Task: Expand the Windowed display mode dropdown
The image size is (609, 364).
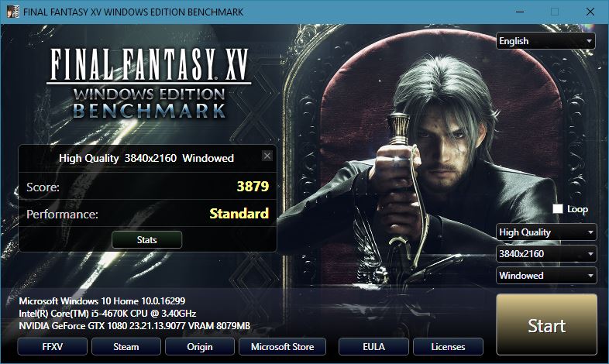Action: 546,276
